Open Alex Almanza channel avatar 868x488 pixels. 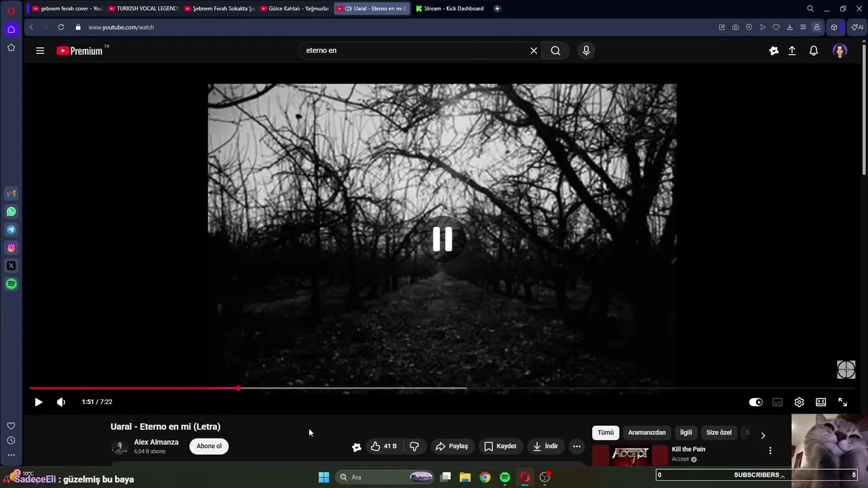119,447
